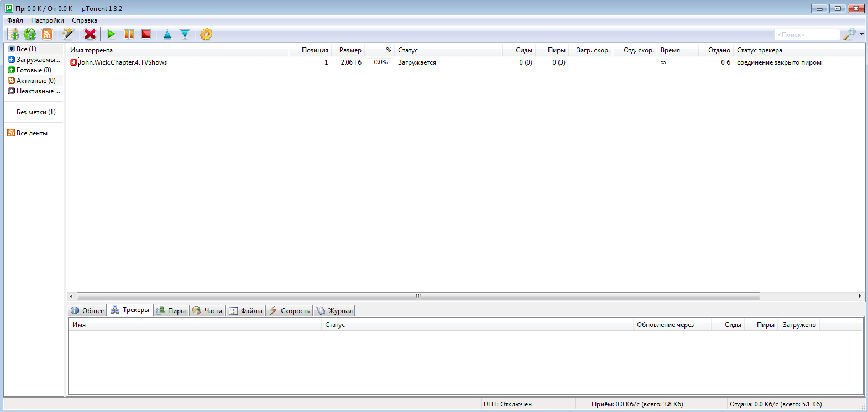Switch to the Трекеры tab
The image size is (868, 412).
point(130,310)
